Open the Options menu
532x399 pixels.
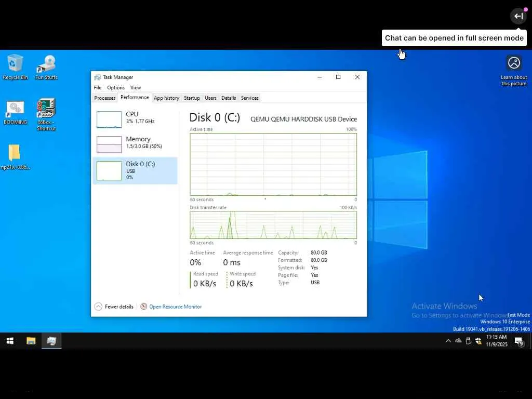[x=116, y=87]
